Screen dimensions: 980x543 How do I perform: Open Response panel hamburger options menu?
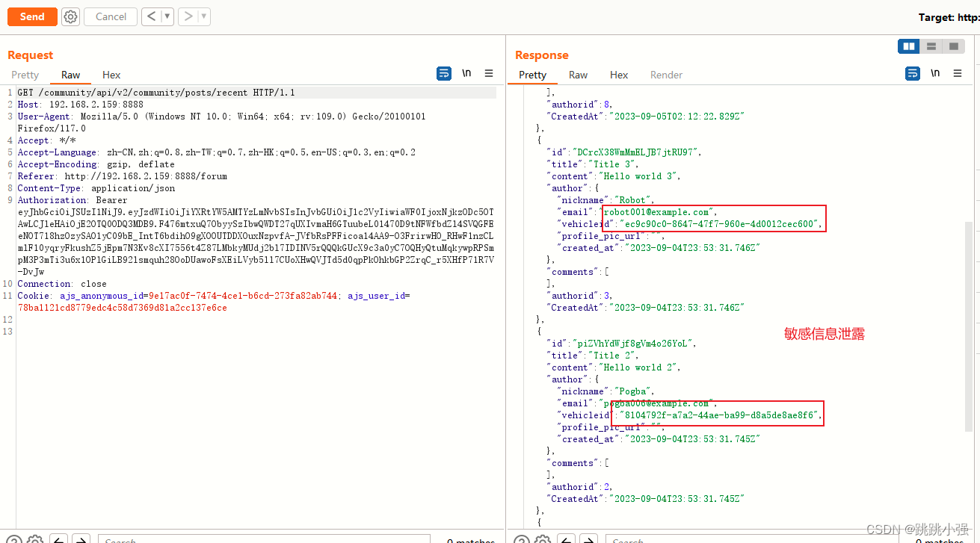[x=958, y=73]
